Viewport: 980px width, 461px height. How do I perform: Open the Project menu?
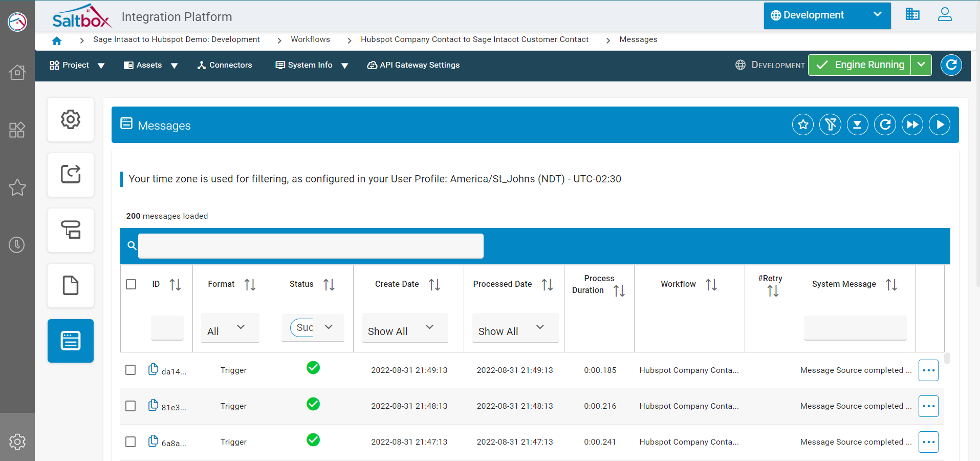pos(77,65)
